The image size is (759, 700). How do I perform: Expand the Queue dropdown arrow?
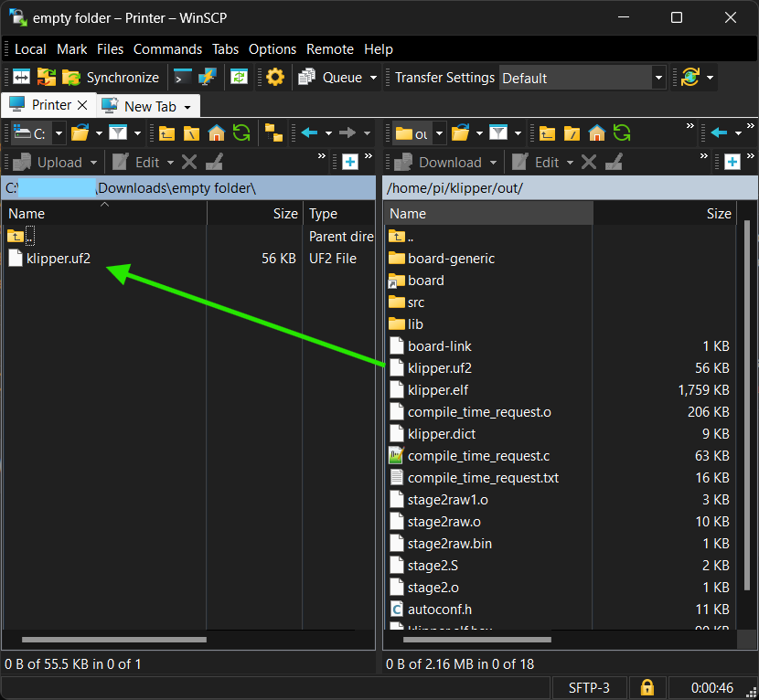point(373,78)
